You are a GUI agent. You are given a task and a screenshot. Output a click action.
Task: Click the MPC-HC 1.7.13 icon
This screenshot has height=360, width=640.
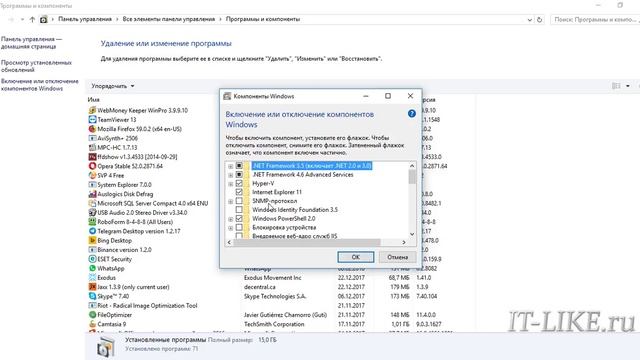(x=92, y=147)
